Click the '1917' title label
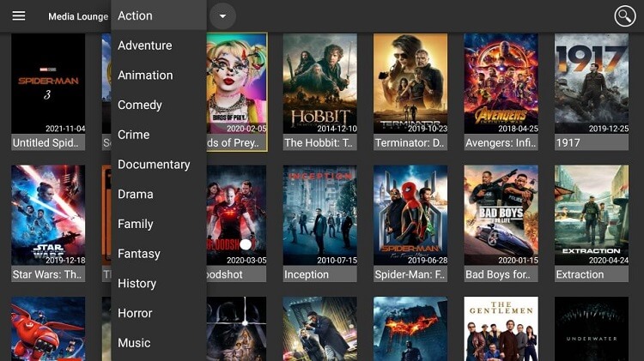This screenshot has height=361, width=644. click(592, 142)
